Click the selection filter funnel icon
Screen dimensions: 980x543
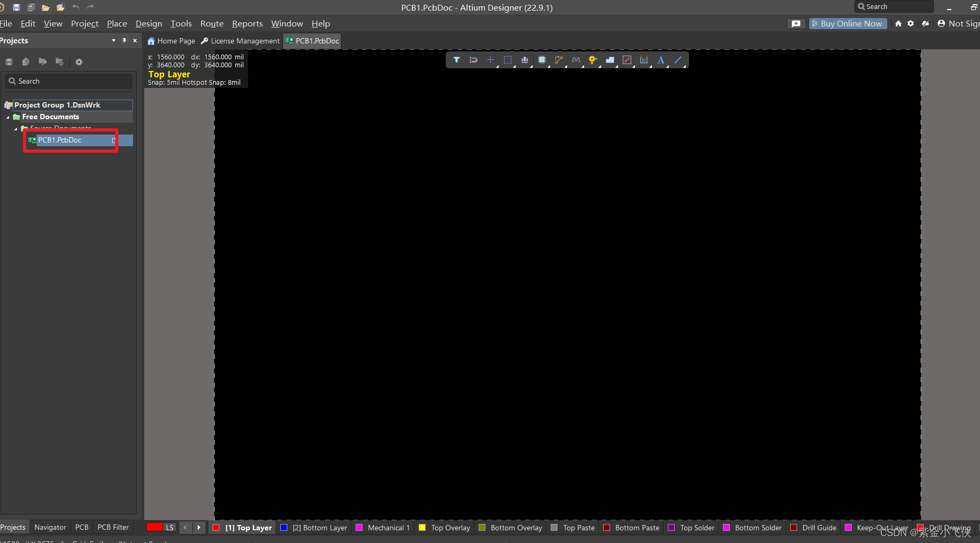pyautogui.click(x=456, y=60)
